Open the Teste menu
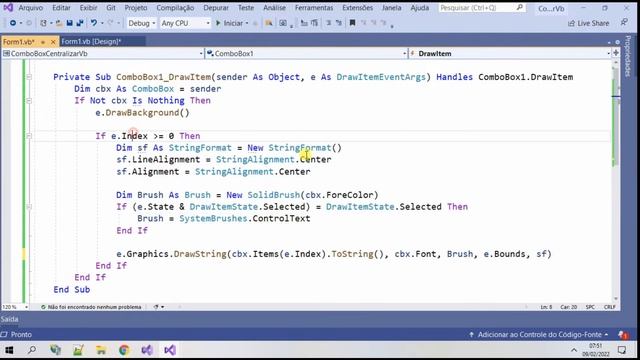The width and height of the screenshot is (640, 360). point(246,8)
